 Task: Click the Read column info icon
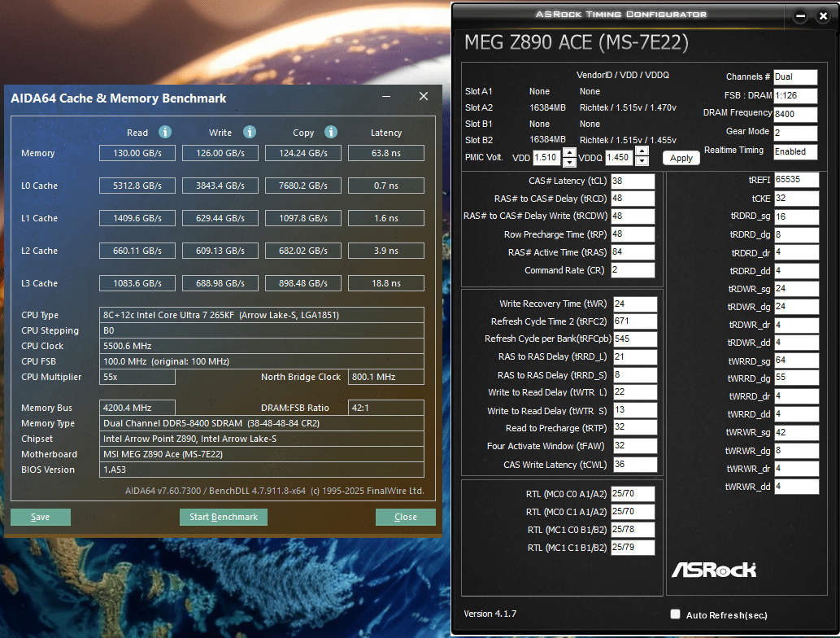click(165, 132)
